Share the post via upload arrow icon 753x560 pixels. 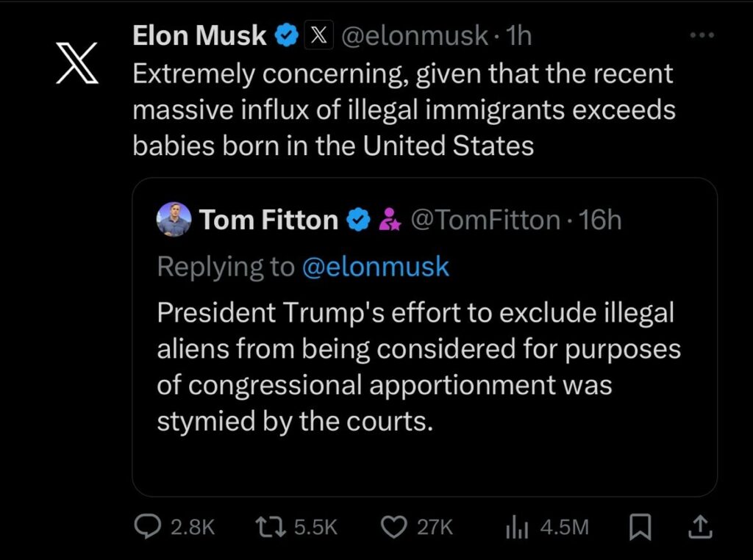click(x=699, y=526)
